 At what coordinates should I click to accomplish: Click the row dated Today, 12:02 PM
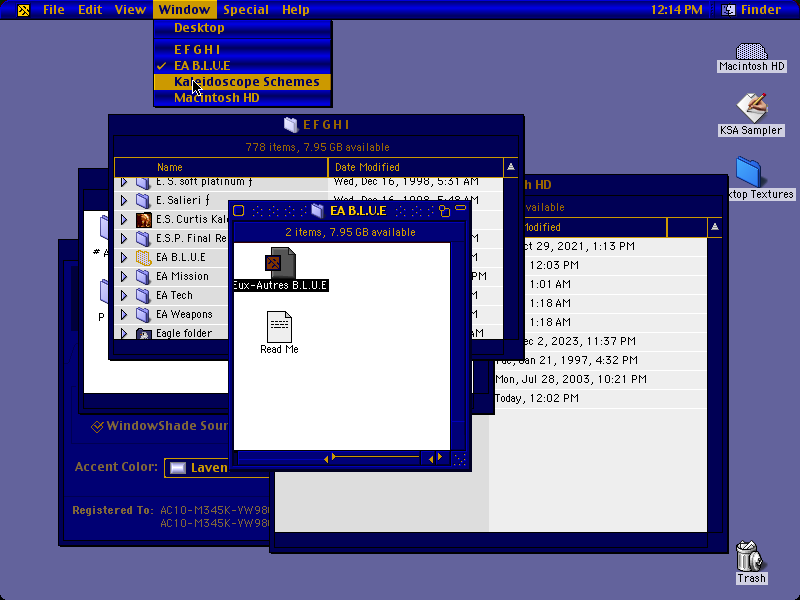[x=600, y=398]
